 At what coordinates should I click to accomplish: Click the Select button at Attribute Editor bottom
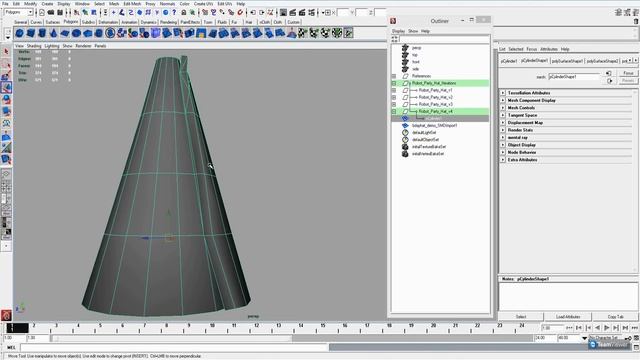point(521,317)
